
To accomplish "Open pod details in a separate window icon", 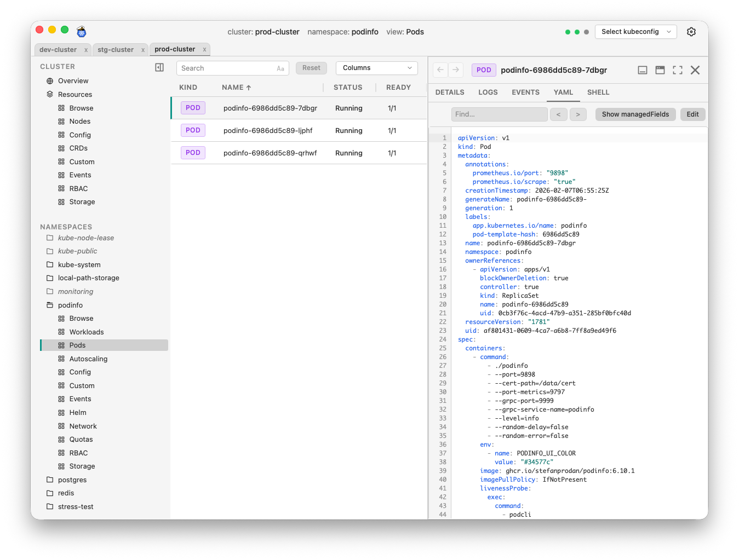I will pos(660,70).
